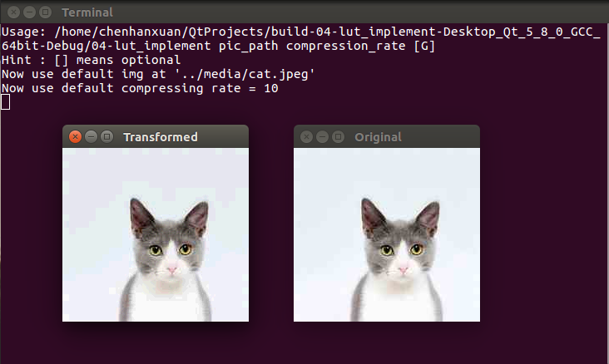Click the 'Hint : [] means optional' line
The height and width of the screenshot is (364, 609).
click(x=91, y=60)
